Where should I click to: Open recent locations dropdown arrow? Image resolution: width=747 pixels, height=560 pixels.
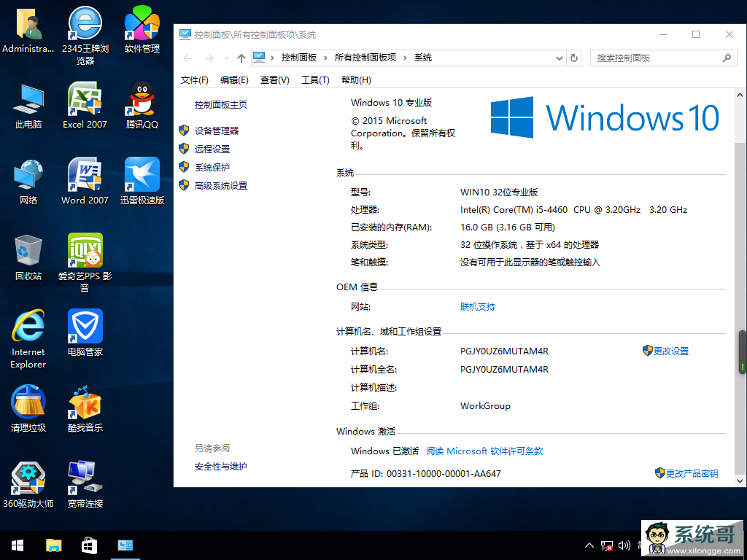(226, 58)
